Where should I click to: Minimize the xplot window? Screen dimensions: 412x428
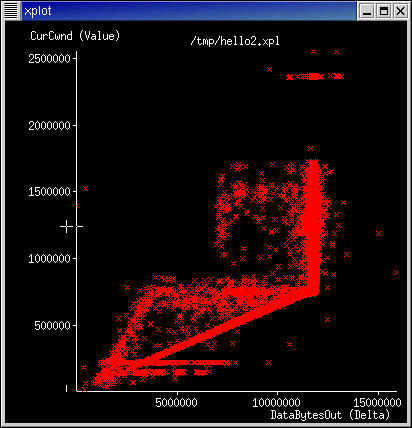coord(367,11)
